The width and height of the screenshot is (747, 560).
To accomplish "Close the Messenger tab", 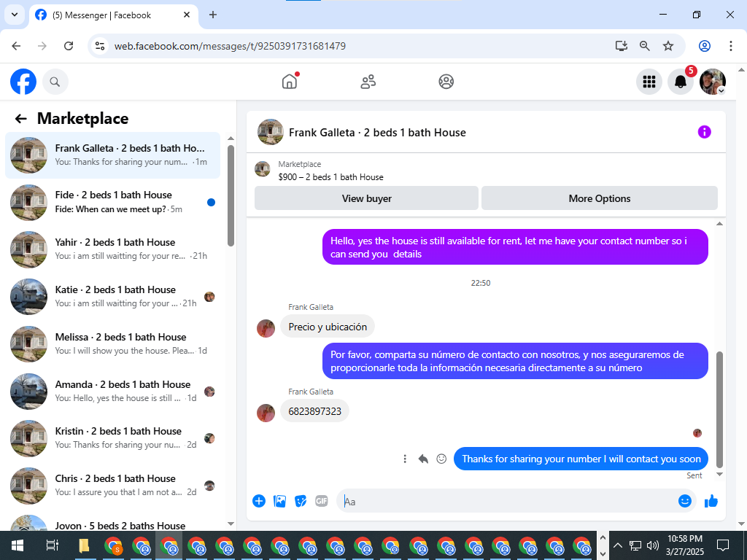I will coord(187,15).
